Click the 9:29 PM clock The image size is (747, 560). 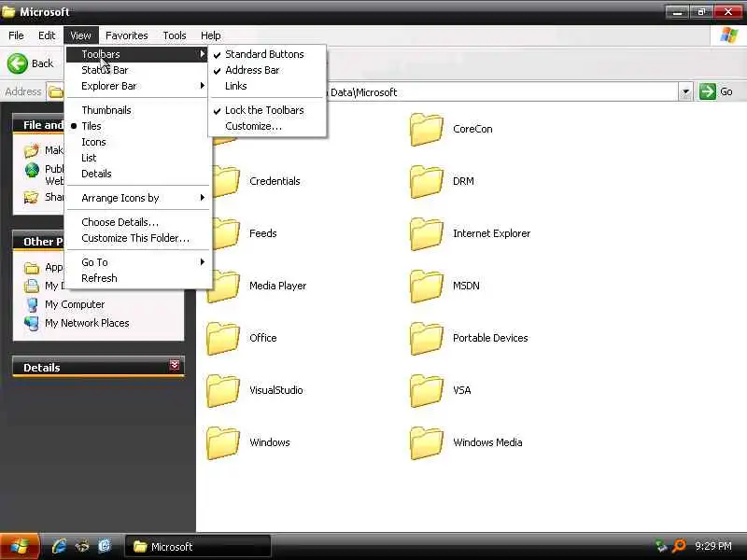(713, 546)
